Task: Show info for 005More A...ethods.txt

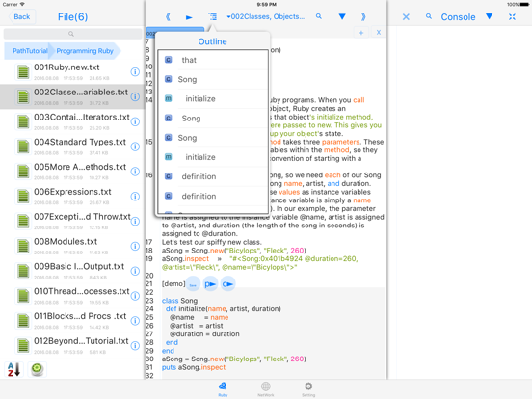Action: click(135, 172)
